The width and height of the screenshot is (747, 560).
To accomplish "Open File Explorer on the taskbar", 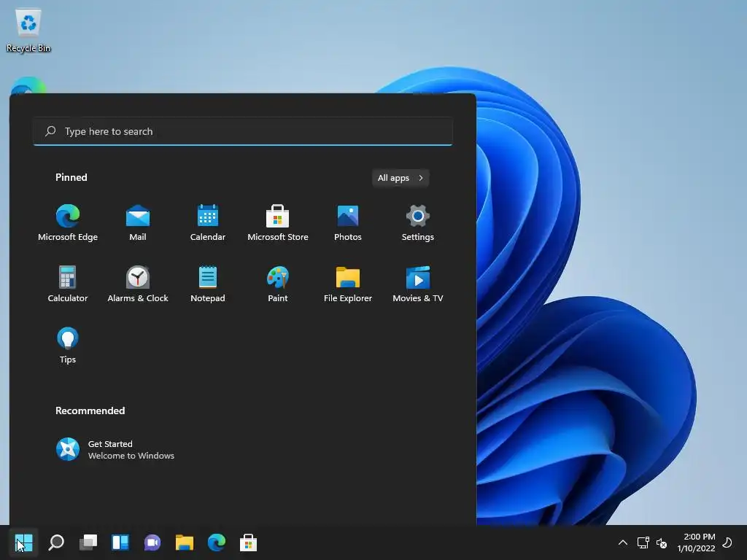I will tap(185, 542).
